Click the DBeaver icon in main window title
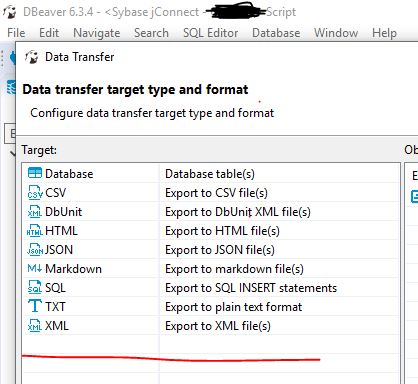 click(x=9, y=12)
